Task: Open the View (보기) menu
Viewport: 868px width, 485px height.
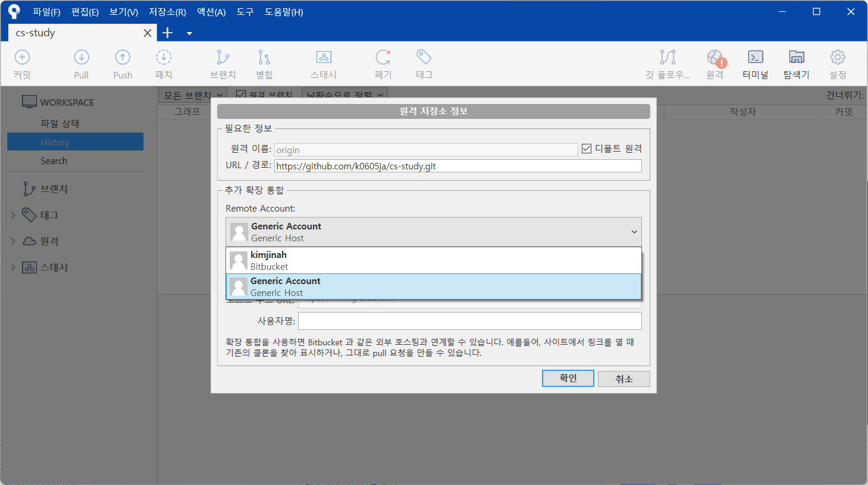Action: pos(124,12)
